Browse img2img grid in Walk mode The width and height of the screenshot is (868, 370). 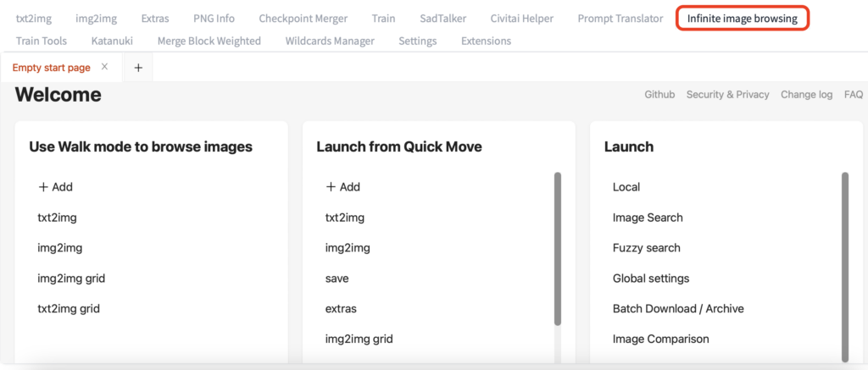pos(71,279)
